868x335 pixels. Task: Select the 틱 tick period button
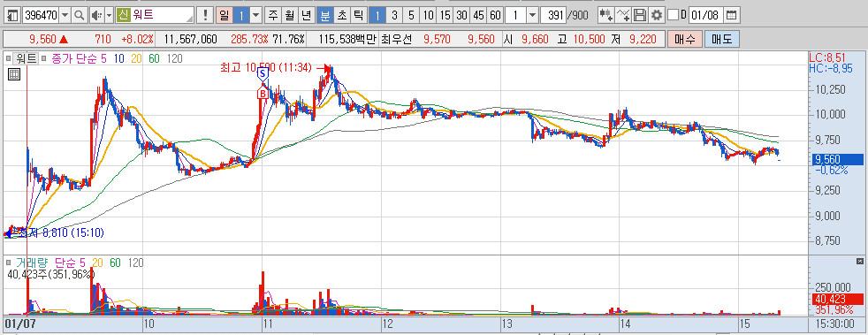tap(358, 16)
